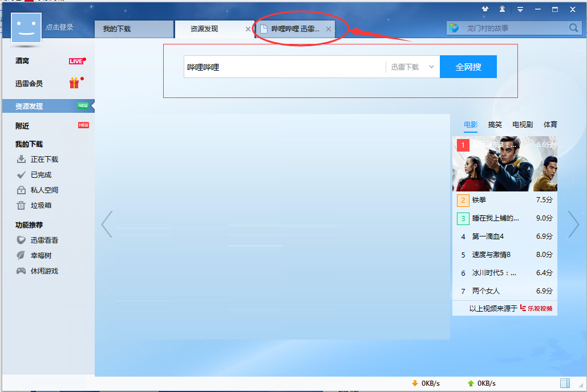The height and width of the screenshot is (392, 587).
Task: Close the 资源发现 tab
Action: (x=248, y=29)
